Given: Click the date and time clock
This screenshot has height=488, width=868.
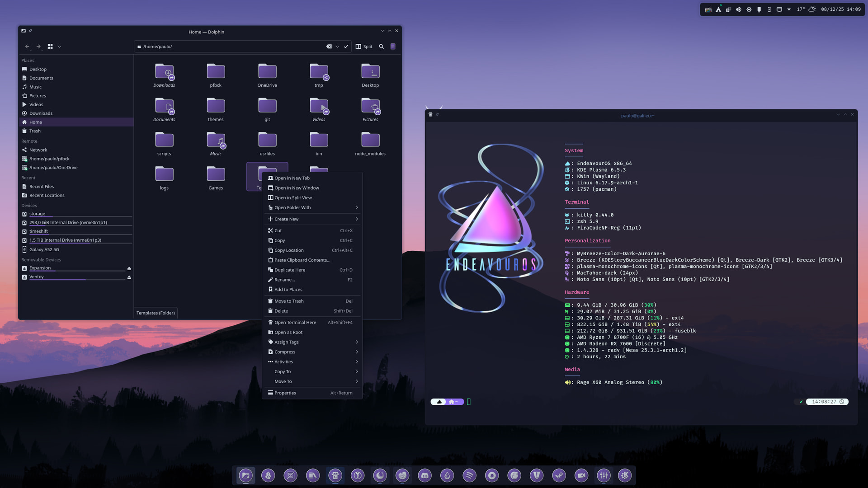Looking at the screenshot, I should coord(841,9).
